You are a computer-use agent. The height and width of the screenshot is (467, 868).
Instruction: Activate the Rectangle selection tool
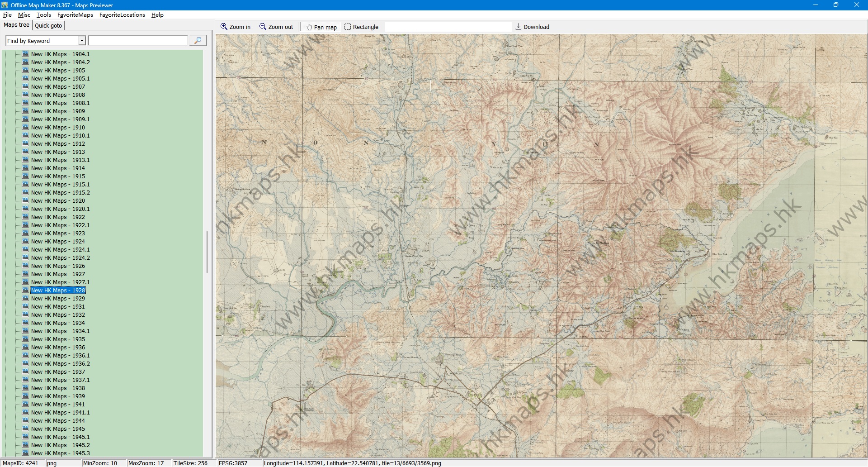pos(348,27)
